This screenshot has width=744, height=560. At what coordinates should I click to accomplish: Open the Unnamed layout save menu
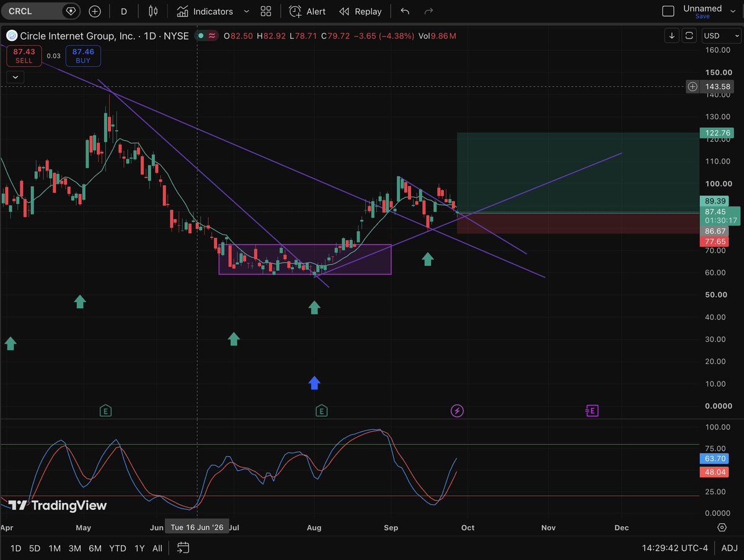[702, 11]
